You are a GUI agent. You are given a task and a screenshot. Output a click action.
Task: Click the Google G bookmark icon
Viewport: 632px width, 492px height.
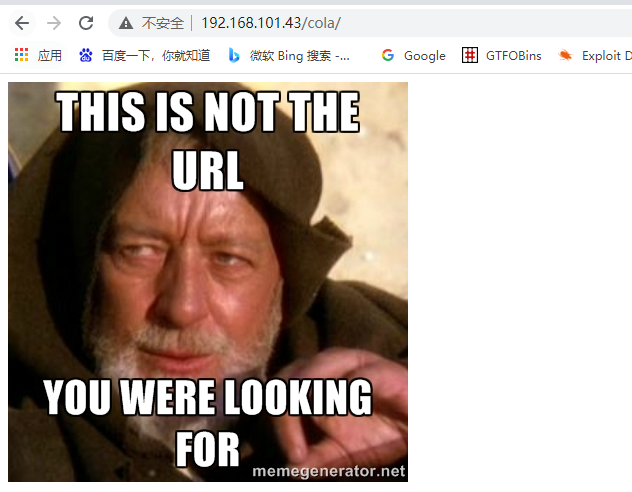(x=388, y=55)
